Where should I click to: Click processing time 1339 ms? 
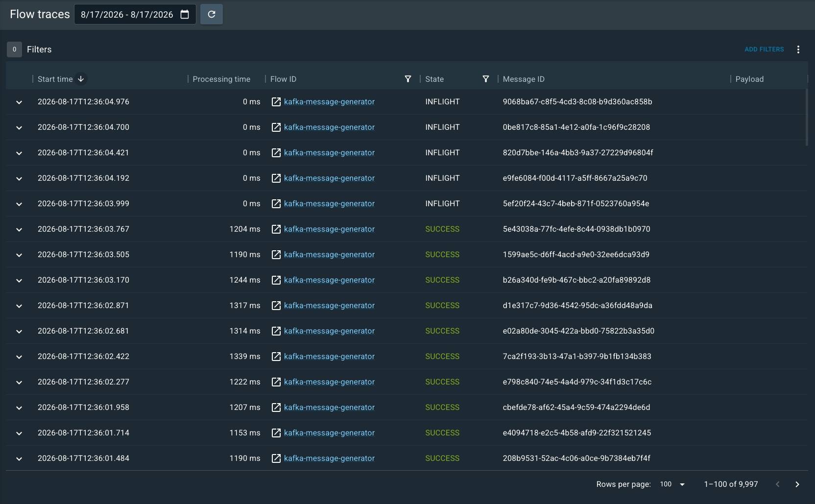[x=245, y=357]
